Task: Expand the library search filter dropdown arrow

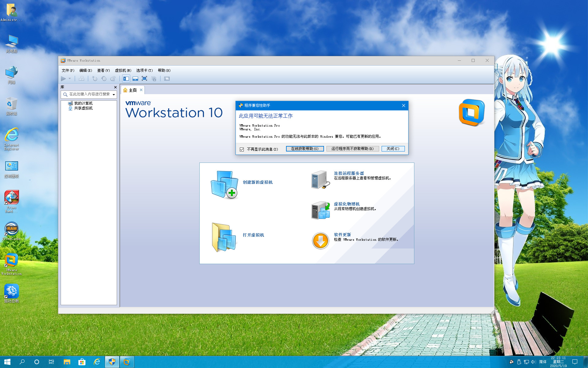Action: coord(114,94)
